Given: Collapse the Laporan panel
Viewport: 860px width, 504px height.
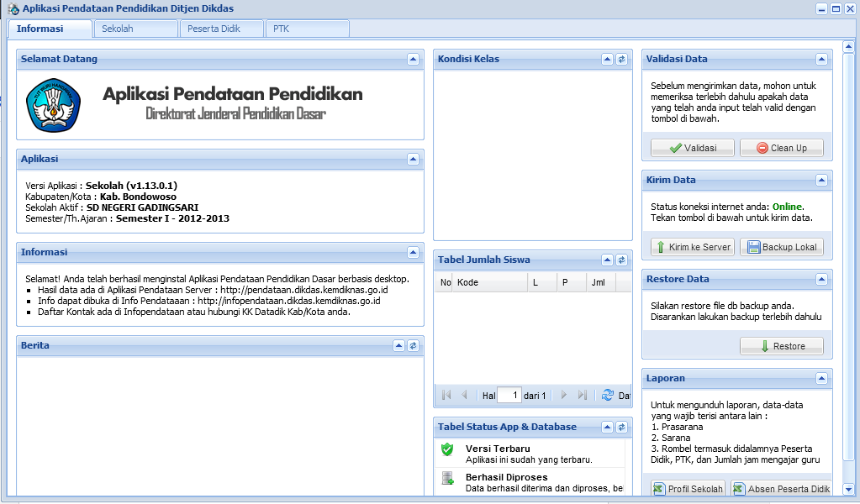Looking at the screenshot, I should [x=821, y=379].
